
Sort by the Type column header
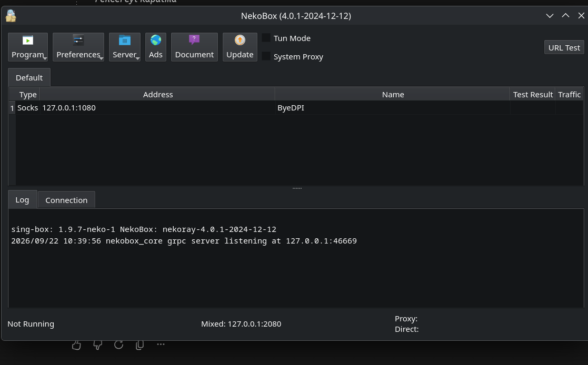(28, 95)
